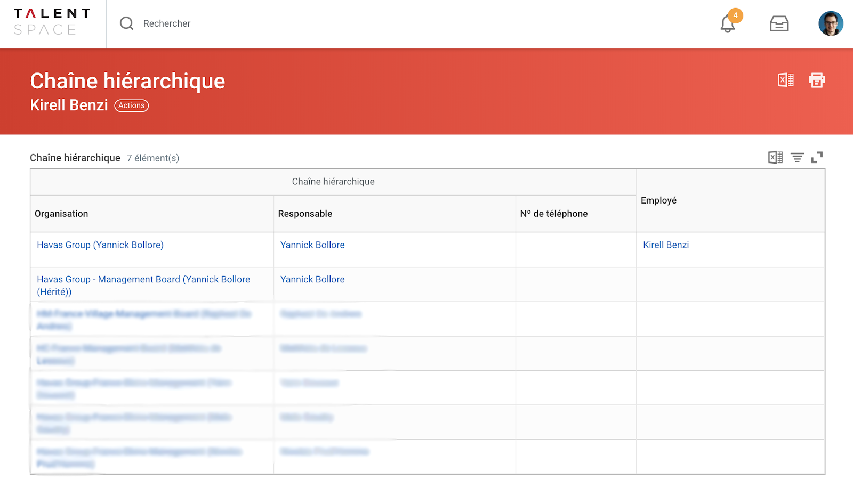This screenshot has height=504, width=853.
Task: Expand table to full screen
Action: coord(817,157)
